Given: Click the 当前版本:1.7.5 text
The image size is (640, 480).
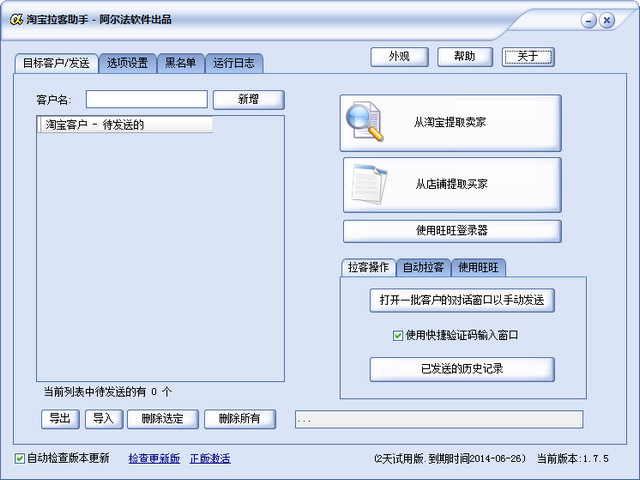Looking at the screenshot, I should [573, 459].
